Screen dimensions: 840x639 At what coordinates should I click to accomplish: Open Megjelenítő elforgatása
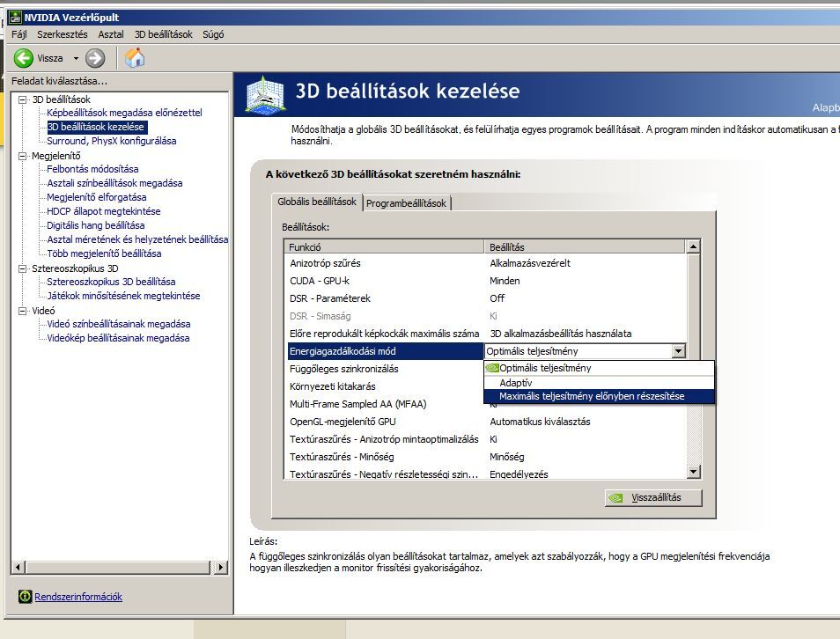97,197
